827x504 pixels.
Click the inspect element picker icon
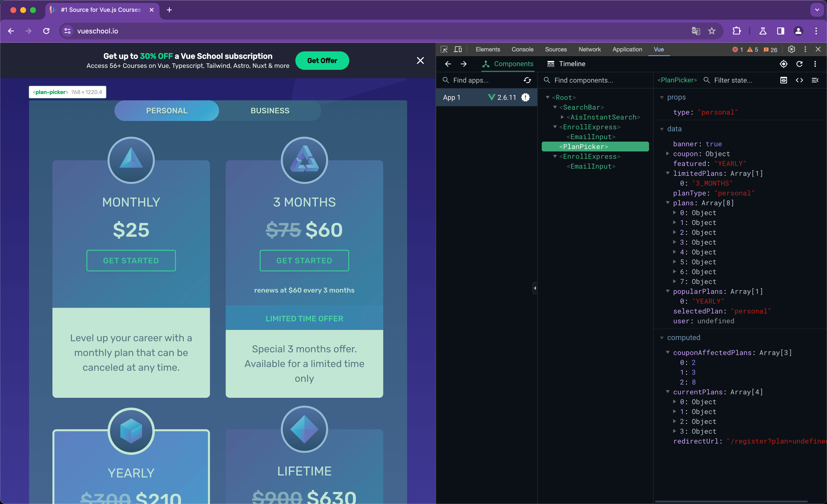coord(445,48)
